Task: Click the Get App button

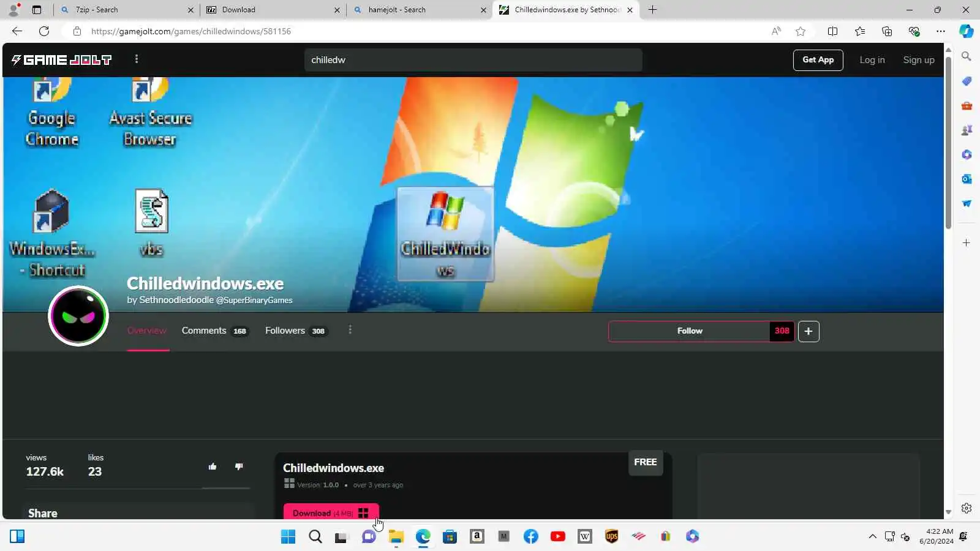Action: click(x=818, y=60)
